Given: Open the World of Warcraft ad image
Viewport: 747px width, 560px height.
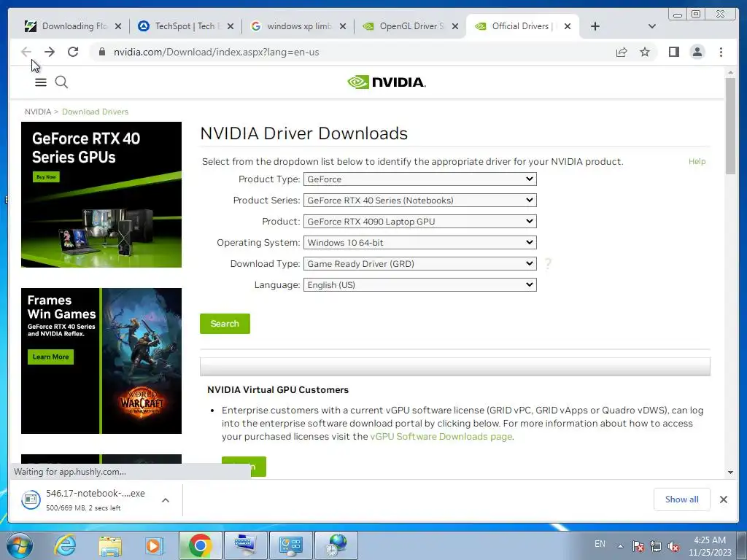Looking at the screenshot, I should 142,360.
